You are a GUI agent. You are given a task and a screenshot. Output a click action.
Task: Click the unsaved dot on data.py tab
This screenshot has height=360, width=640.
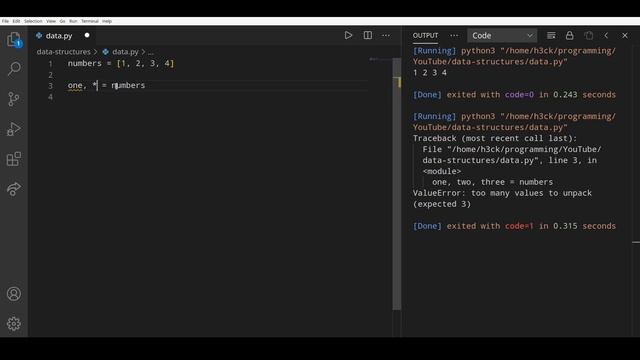(87, 36)
